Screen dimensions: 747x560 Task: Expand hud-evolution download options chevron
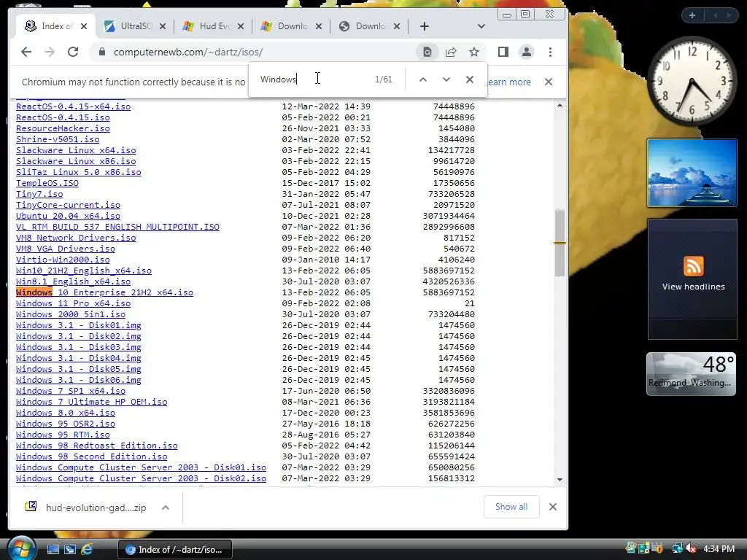pos(166,507)
